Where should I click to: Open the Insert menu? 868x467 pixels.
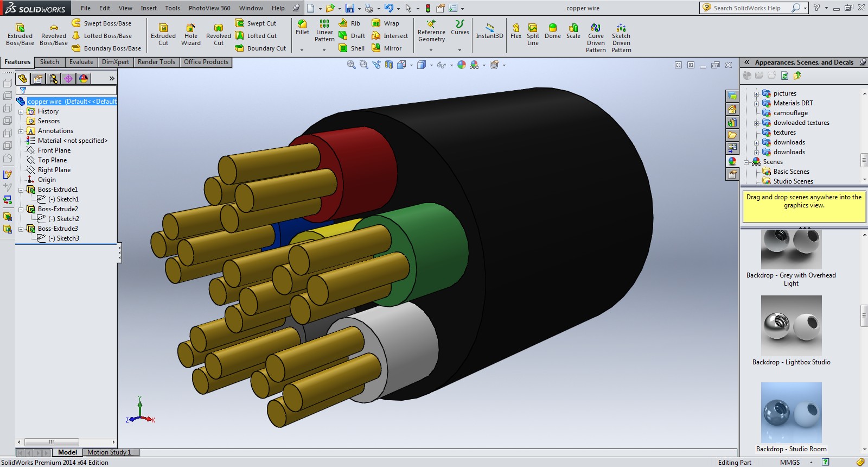149,8
